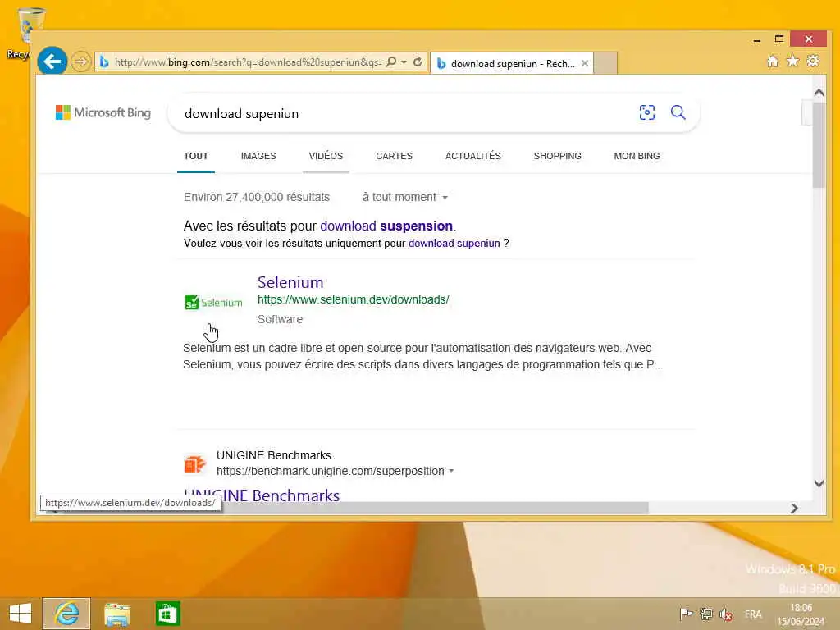
Task: Click the Bing icon in the address bar
Action: (x=104, y=62)
